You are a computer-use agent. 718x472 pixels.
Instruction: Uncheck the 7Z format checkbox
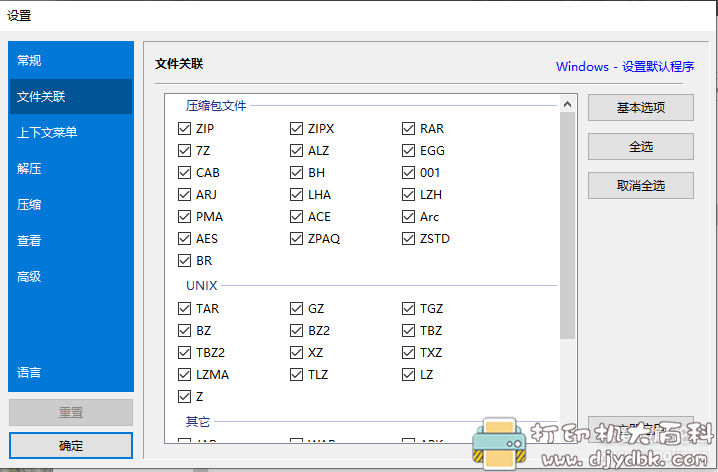coord(184,151)
